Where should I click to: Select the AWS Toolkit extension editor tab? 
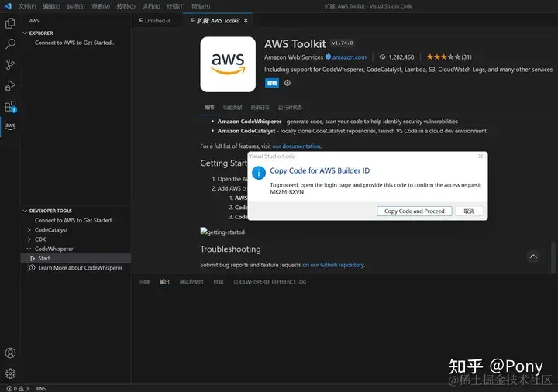(218, 21)
